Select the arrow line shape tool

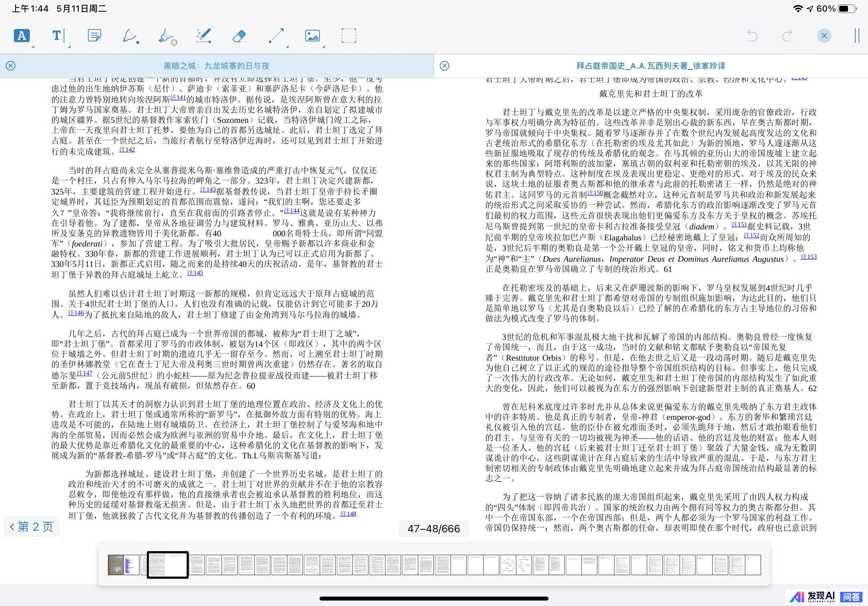(276, 36)
